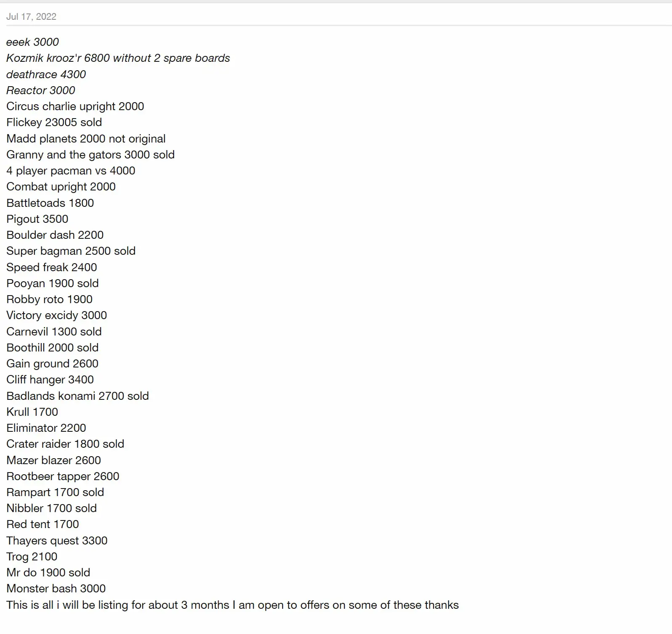
Task: Click the eeek 3000 listing line
Action: pos(32,42)
